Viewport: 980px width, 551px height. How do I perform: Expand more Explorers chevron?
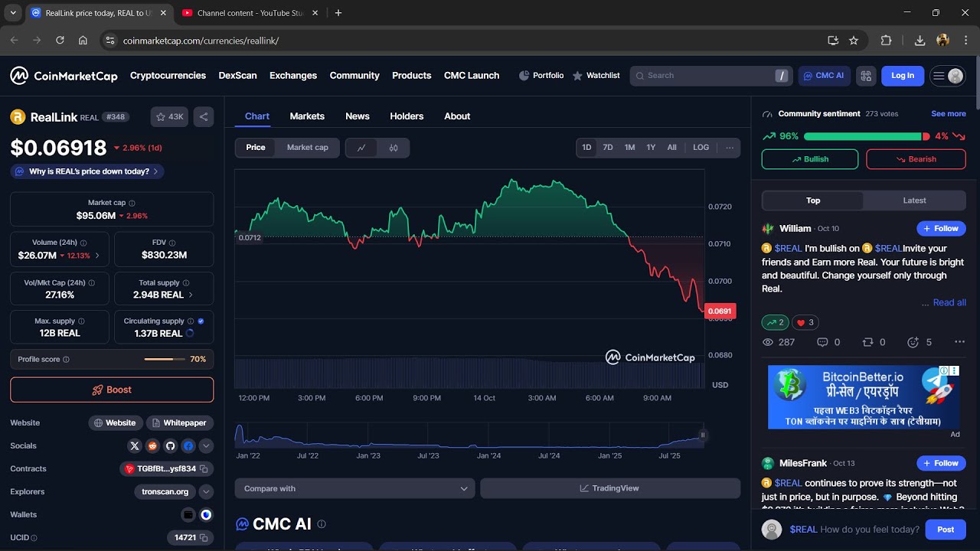click(206, 491)
